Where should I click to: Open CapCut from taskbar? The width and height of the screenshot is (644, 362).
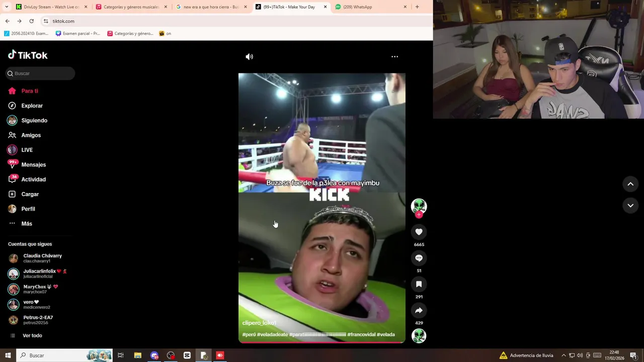187,355
